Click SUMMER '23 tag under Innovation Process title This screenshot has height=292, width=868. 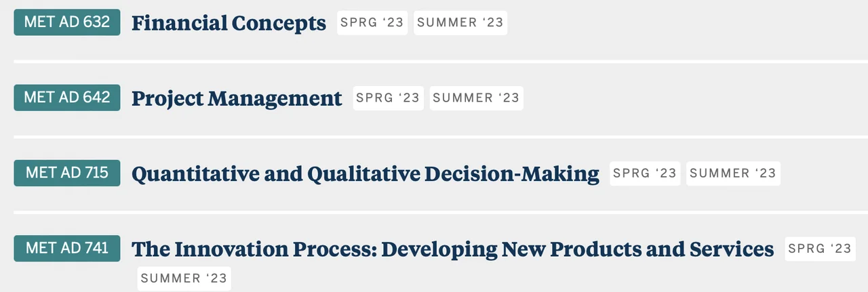coord(184,278)
